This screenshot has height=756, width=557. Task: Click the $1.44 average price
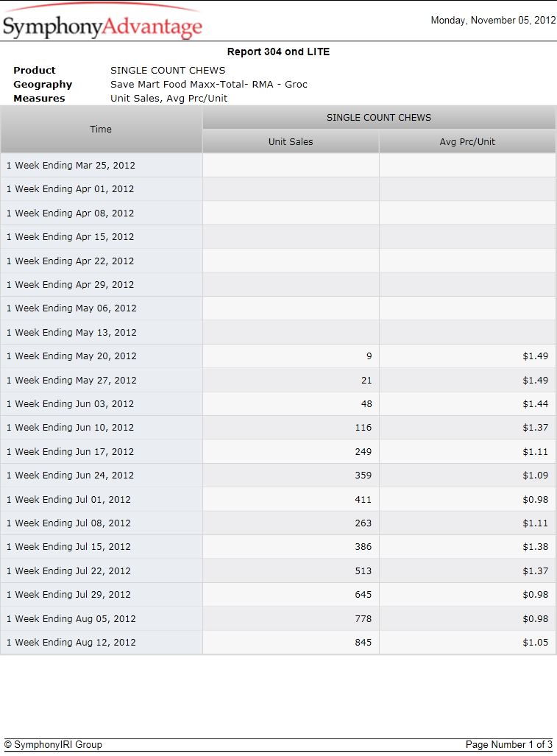click(x=536, y=404)
